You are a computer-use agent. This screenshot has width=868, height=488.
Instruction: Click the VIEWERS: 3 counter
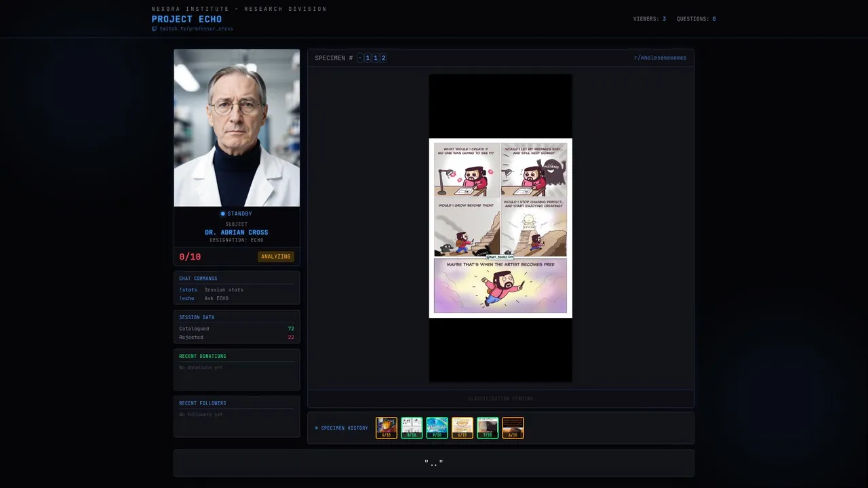pyautogui.click(x=649, y=19)
